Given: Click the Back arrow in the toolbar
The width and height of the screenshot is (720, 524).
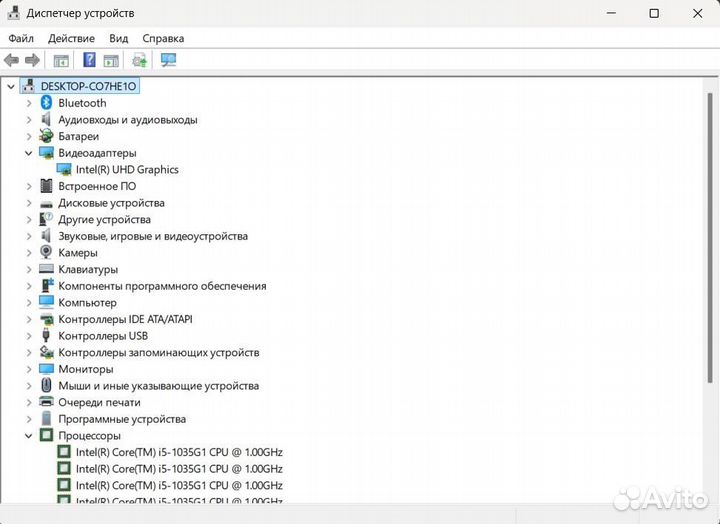Looking at the screenshot, I should [12, 60].
